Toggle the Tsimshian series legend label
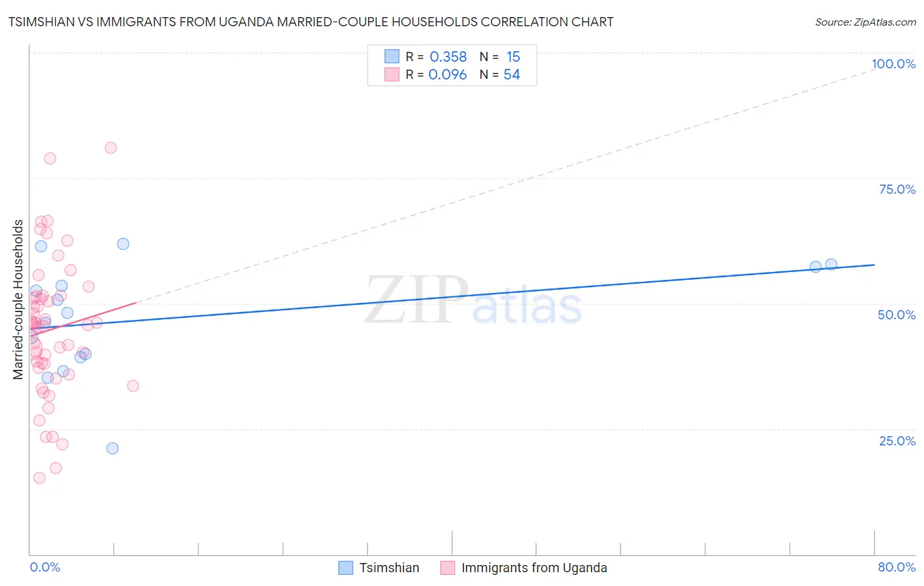The height and width of the screenshot is (586, 924). click(389, 568)
